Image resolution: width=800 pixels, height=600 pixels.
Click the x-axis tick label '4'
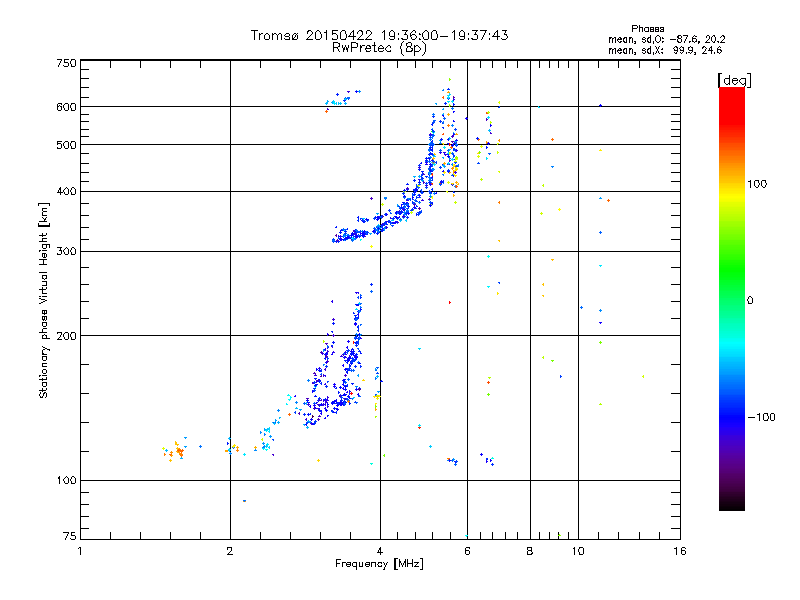coord(380,551)
